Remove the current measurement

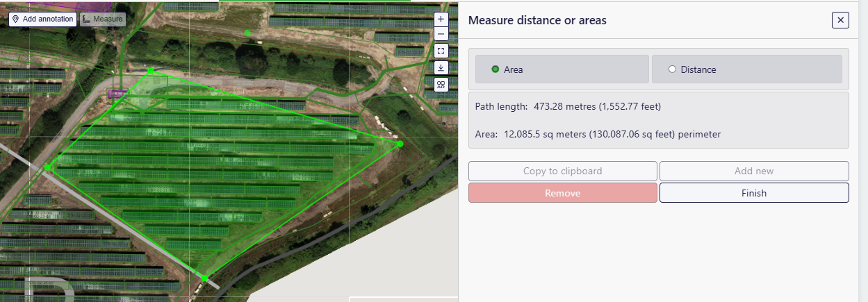[562, 193]
